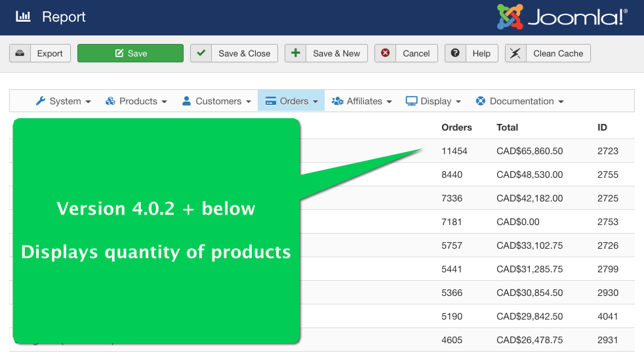
Task: Open the Customers menu
Action: [x=216, y=101]
